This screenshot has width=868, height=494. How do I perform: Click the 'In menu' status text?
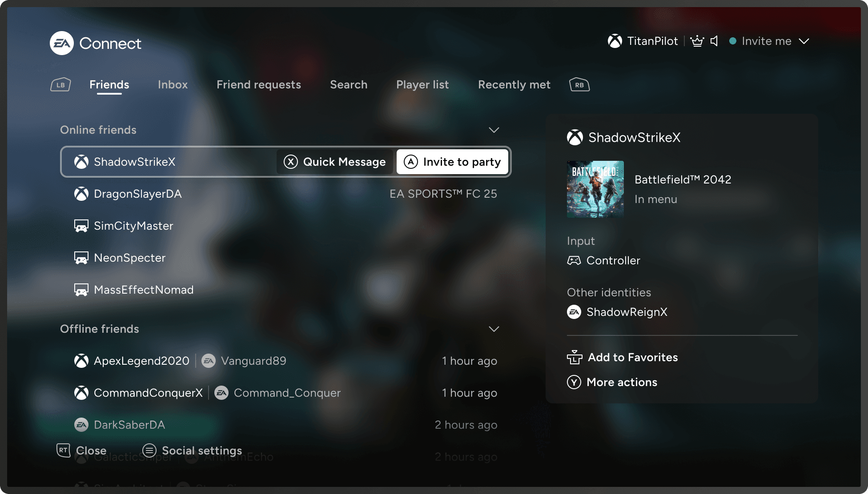656,199
